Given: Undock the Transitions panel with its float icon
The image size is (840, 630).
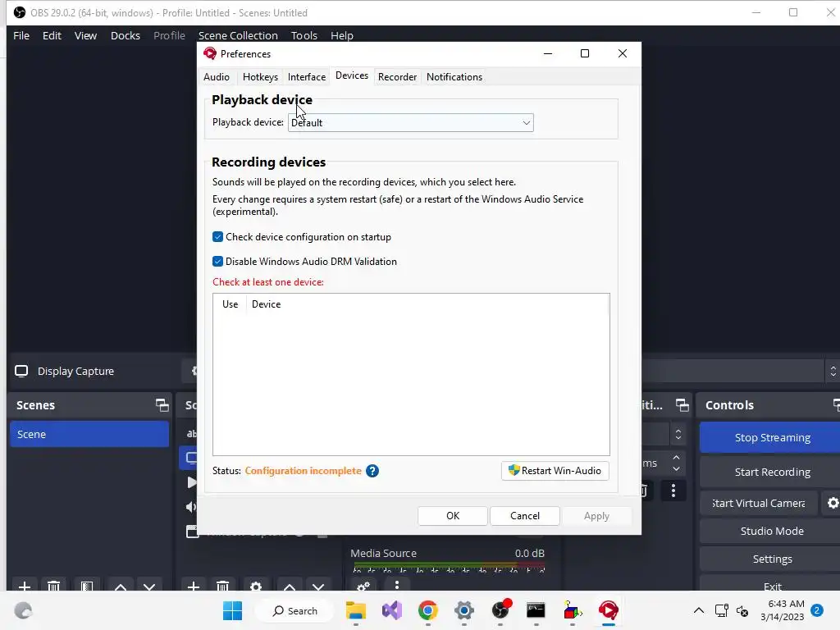Looking at the screenshot, I should click(x=682, y=405).
